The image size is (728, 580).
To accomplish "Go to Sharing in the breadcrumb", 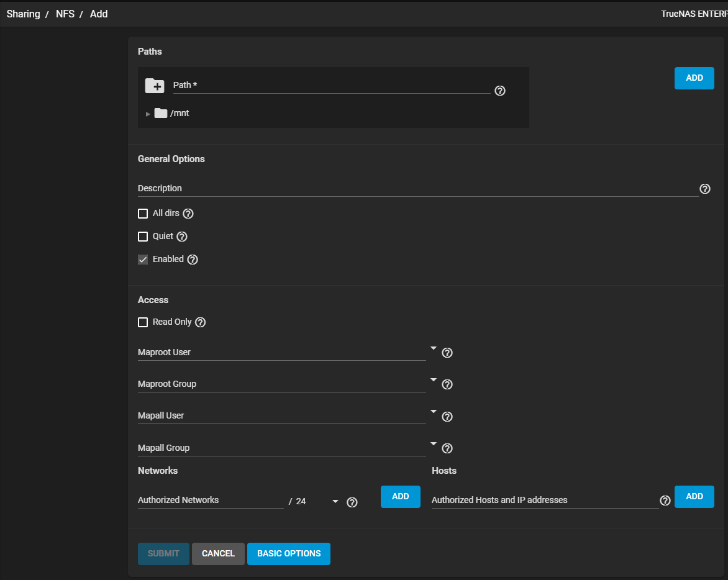I will coord(24,14).
